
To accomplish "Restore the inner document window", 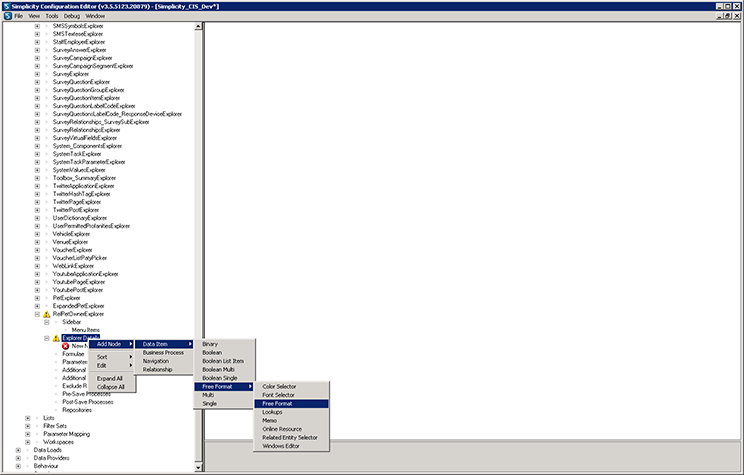I will coord(728,16).
